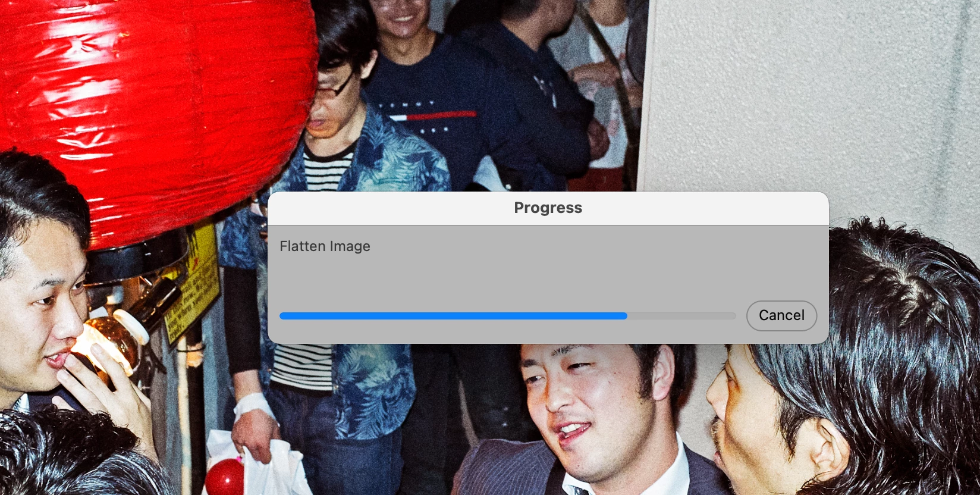Cancel the Flatten Image operation
The image size is (980, 495).
[781, 315]
